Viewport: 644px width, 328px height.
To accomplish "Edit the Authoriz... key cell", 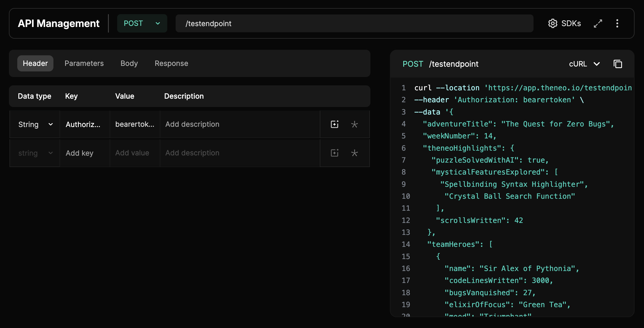I will tap(85, 124).
